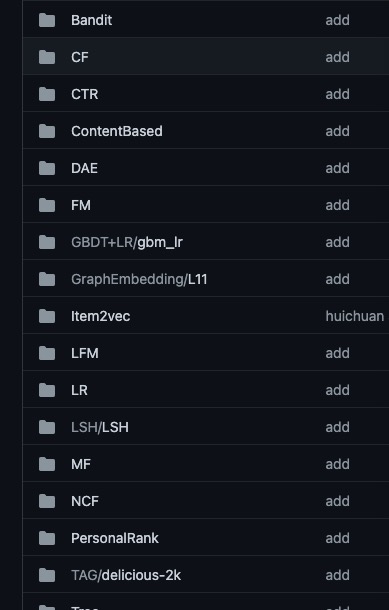
Task: Open the ContentBased directory
Action: click(117, 131)
